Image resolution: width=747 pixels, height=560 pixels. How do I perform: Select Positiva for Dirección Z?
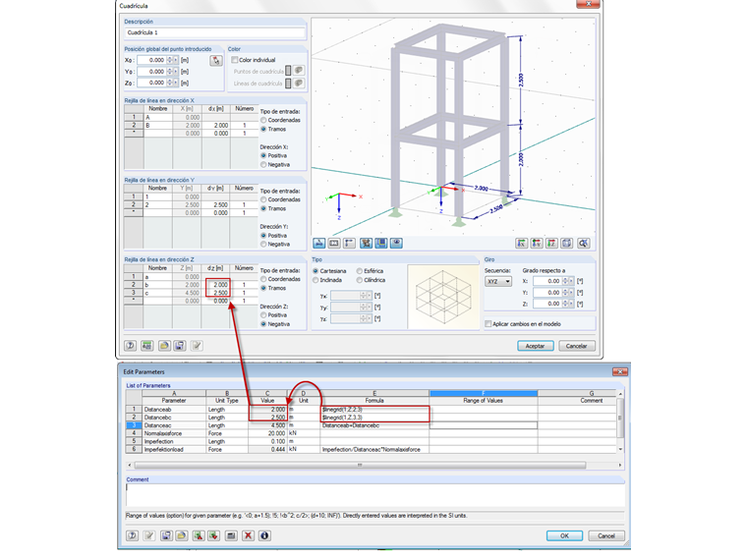point(263,315)
